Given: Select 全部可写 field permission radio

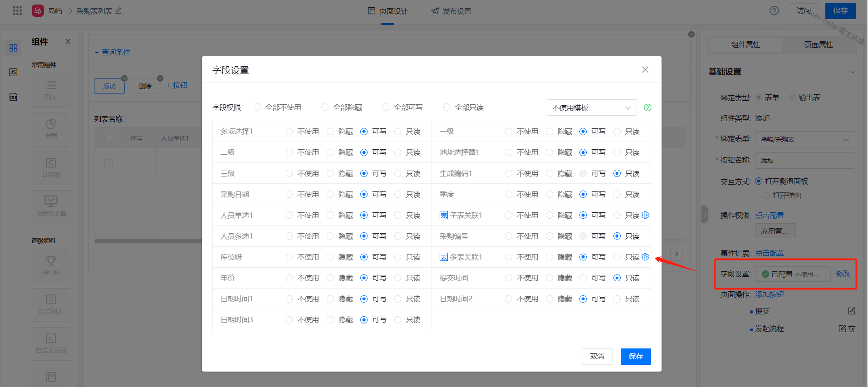Looking at the screenshot, I should 386,107.
